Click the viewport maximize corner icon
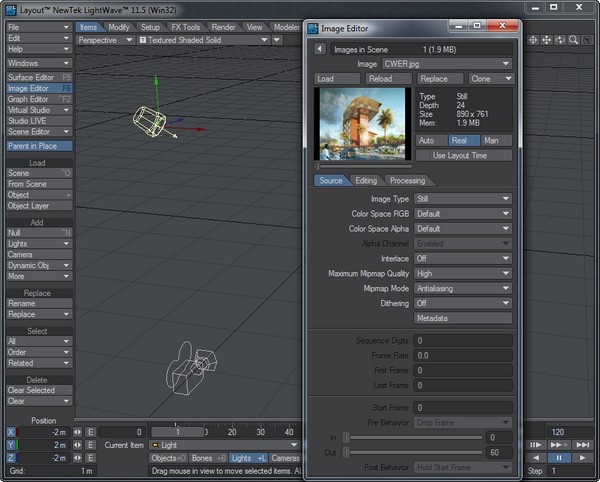The height and width of the screenshot is (482, 600). click(588, 40)
